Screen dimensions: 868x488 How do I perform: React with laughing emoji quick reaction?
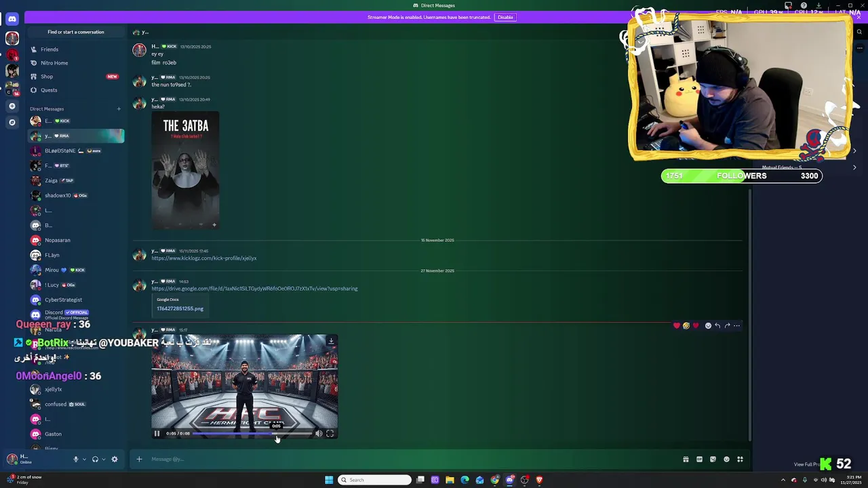click(686, 326)
